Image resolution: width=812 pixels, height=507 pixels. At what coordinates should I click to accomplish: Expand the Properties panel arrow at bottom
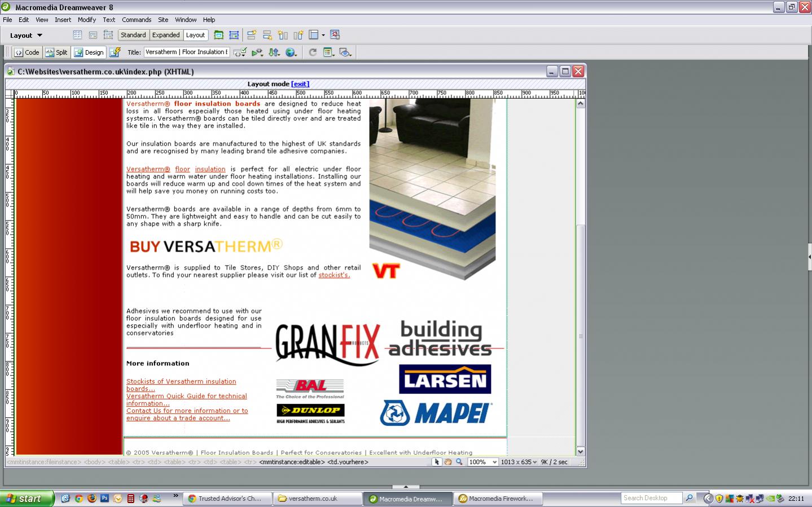pyautogui.click(x=406, y=486)
